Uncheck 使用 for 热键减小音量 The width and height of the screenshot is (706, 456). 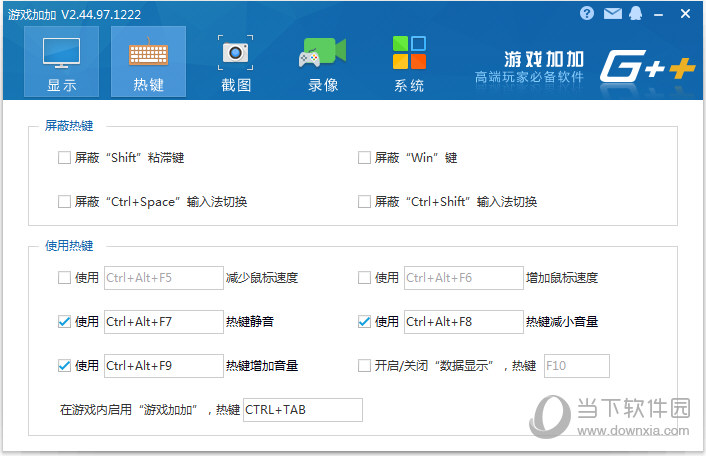[364, 321]
